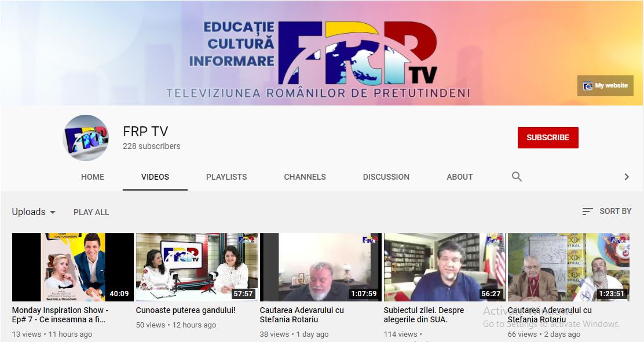The height and width of the screenshot is (342, 644).
Task: Click the 114 views text
Action: [x=400, y=334]
